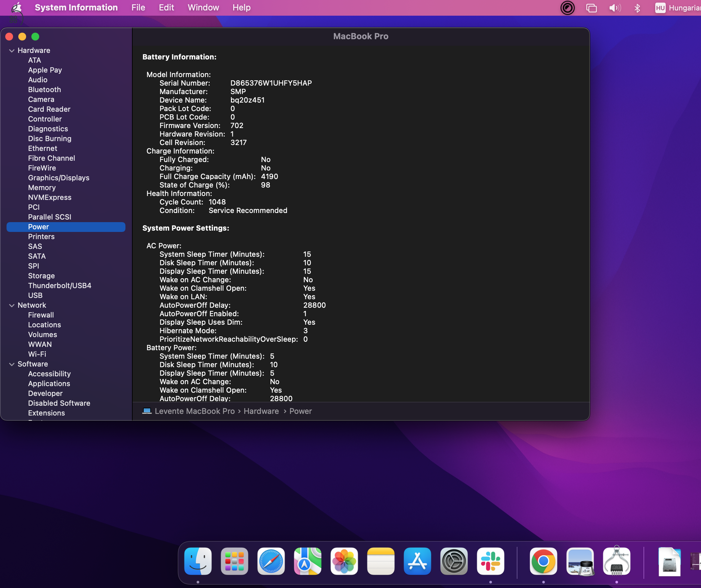Image resolution: width=701 pixels, height=588 pixels.
Task: Select USB in the sidebar
Action: [x=35, y=296]
